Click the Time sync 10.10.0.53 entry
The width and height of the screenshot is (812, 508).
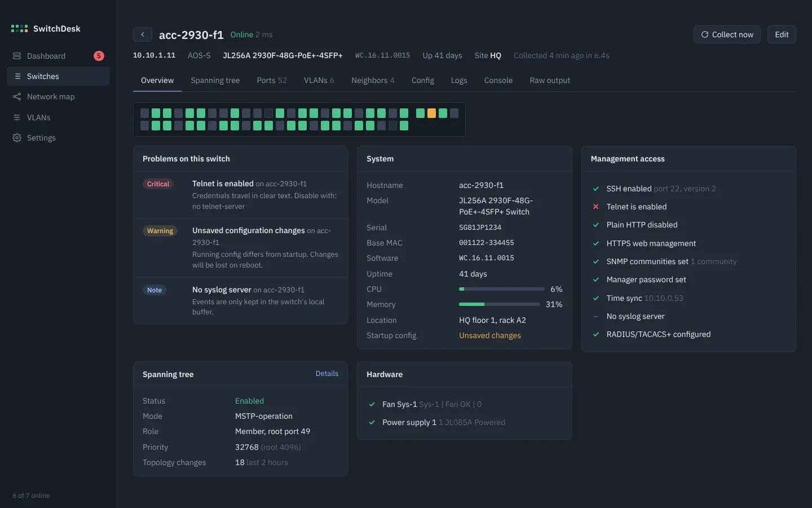(x=645, y=298)
